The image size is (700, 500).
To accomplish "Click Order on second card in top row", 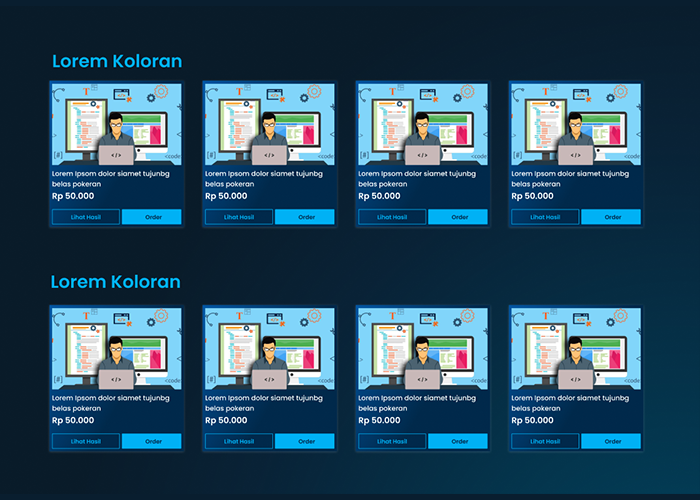I will click(x=305, y=217).
